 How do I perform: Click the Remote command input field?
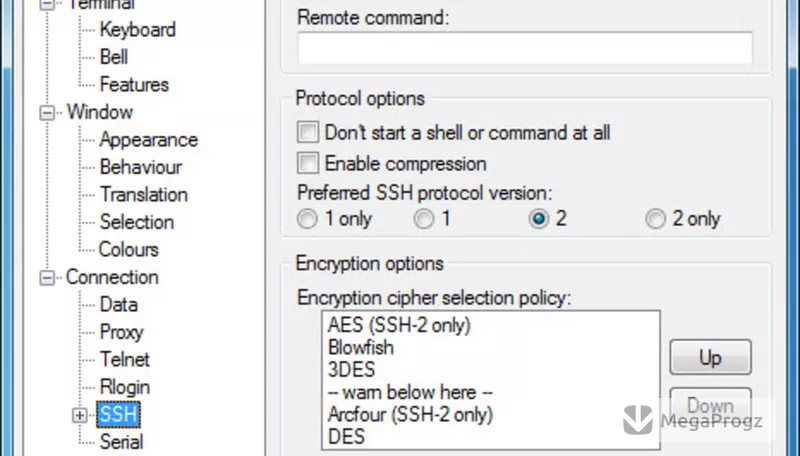pyautogui.click(x=525, y=48)
